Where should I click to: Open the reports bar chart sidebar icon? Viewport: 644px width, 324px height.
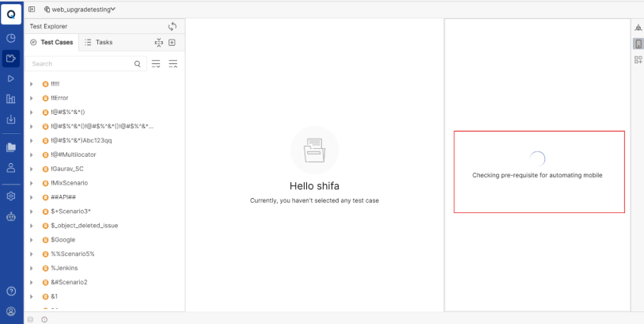point(11,99)
